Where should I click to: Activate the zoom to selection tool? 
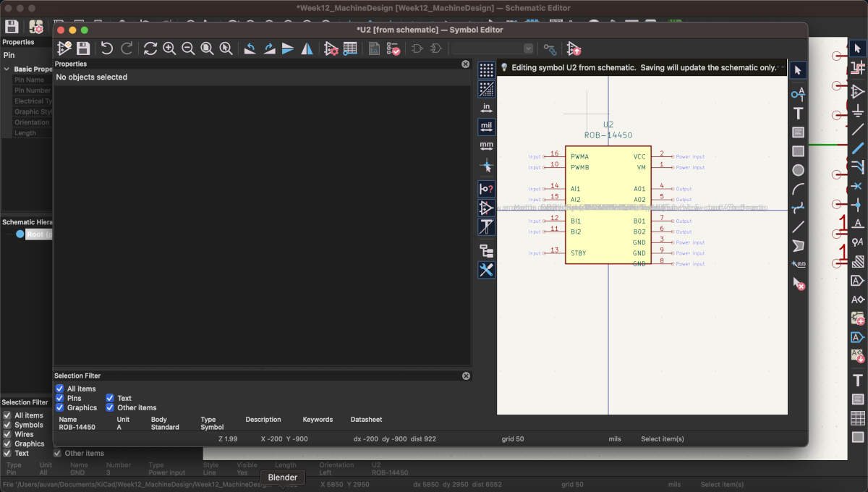pyautogui.click(x=226, y=48)
